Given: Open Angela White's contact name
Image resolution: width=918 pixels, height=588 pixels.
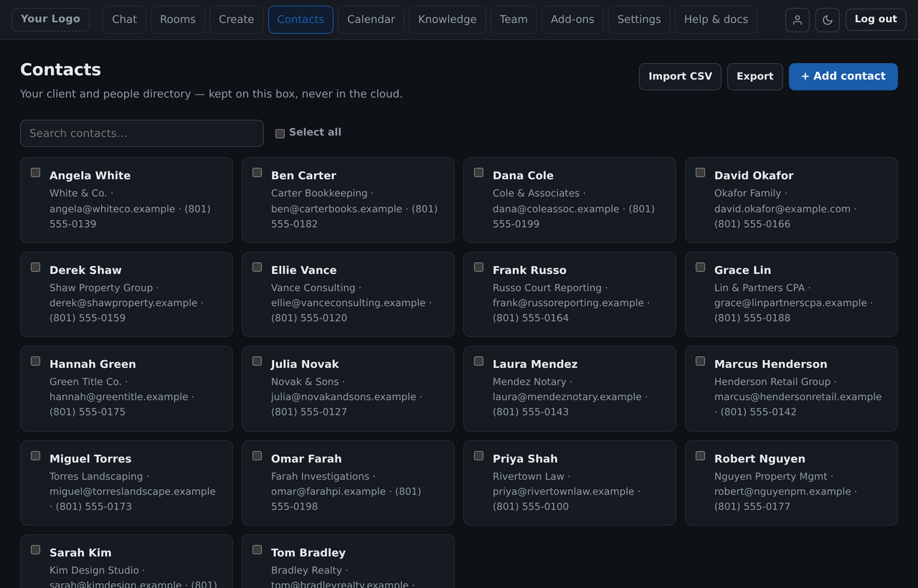Looking at the screenshot, I should (x=90, y=176).
